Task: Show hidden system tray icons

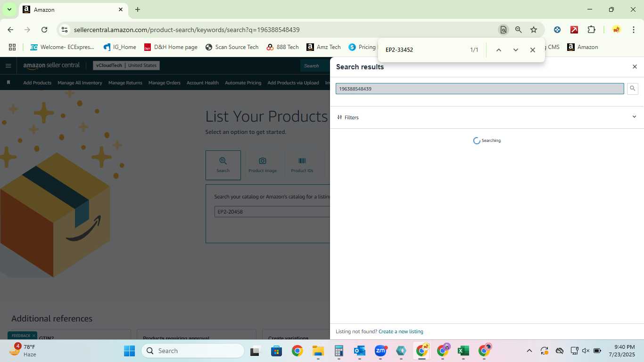Action: click(529, 351)
